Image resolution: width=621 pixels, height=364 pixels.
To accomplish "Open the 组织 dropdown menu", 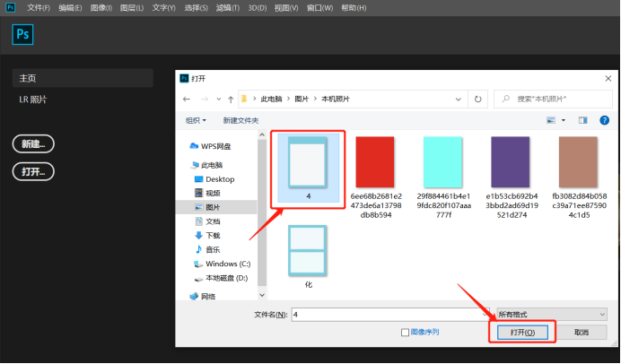I will point(196,120).
